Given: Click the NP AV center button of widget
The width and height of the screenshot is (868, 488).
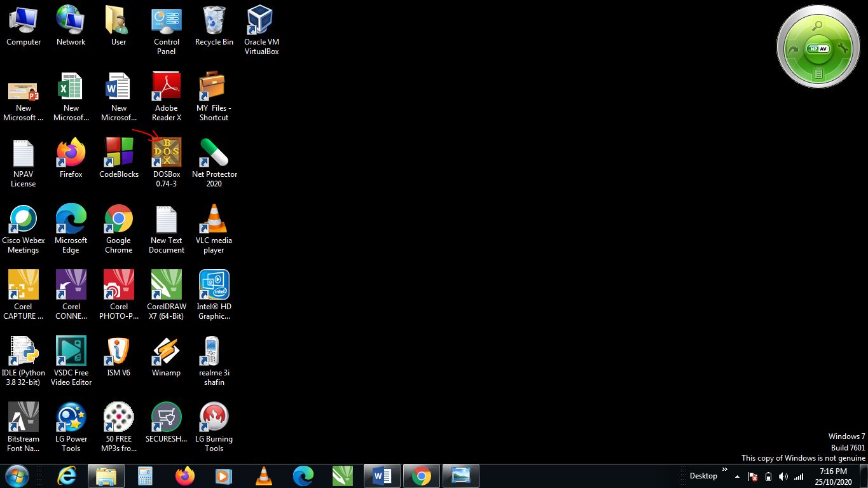Looking at the screenshot, I should click(x=818, y=48).
